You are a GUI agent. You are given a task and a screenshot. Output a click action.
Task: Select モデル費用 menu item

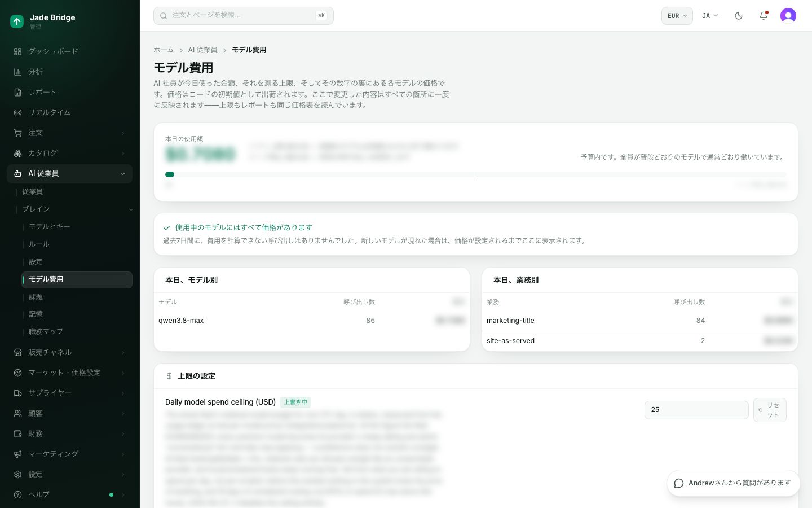(x=77, y=279)
